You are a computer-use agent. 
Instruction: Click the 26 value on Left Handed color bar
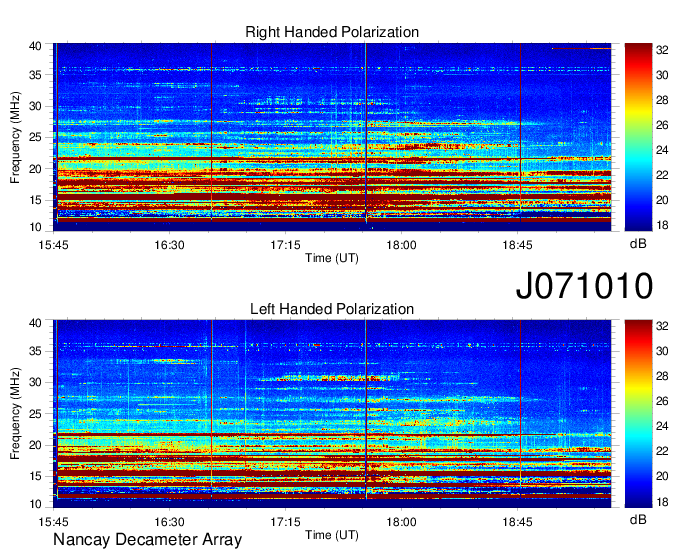click(x=662, y=401)
